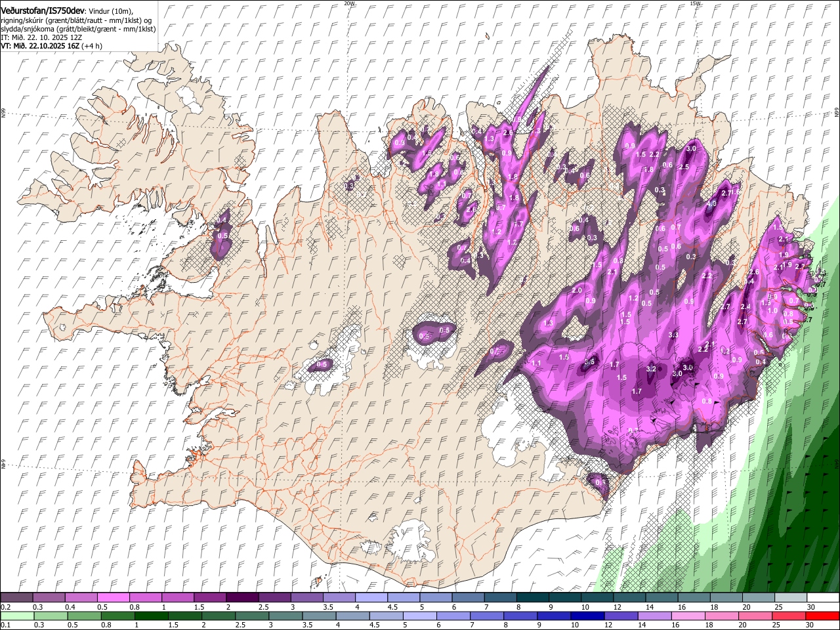840x630 pixels.
Task: Select the upper legend swatch between 8 and 9
Action: pos(533,598)
